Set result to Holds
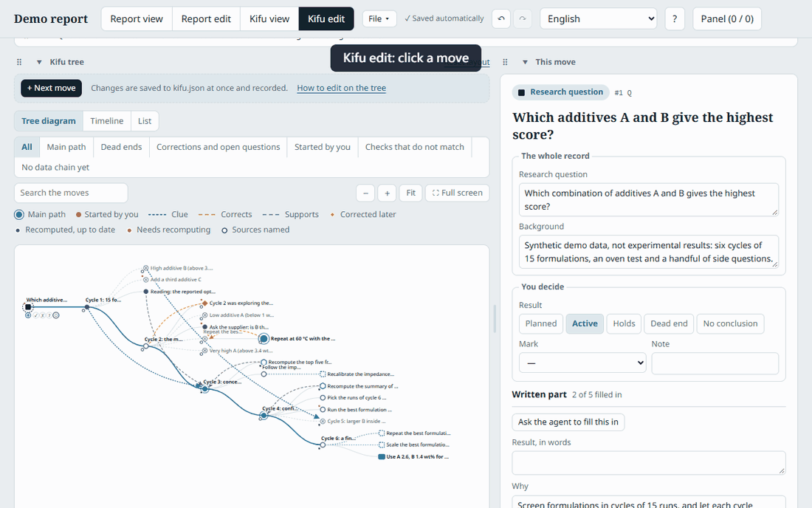 tap(624, 323)
